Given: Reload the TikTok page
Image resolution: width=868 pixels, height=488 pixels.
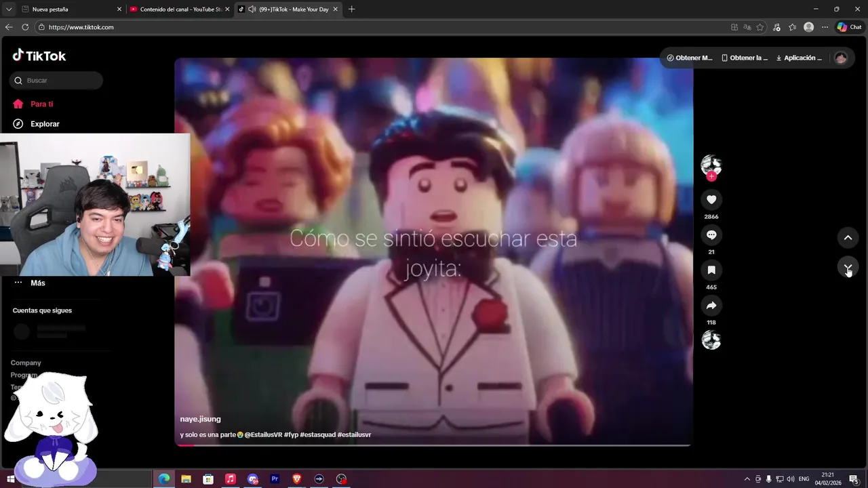Looking at the screenshot, I should [25, 27].
